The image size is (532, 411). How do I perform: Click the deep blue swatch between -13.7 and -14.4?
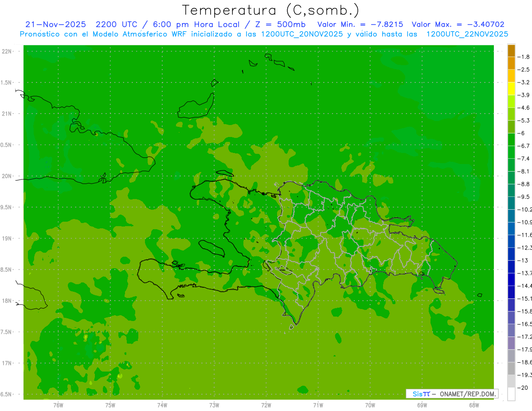pyautogui.click(x=511, y=279)
